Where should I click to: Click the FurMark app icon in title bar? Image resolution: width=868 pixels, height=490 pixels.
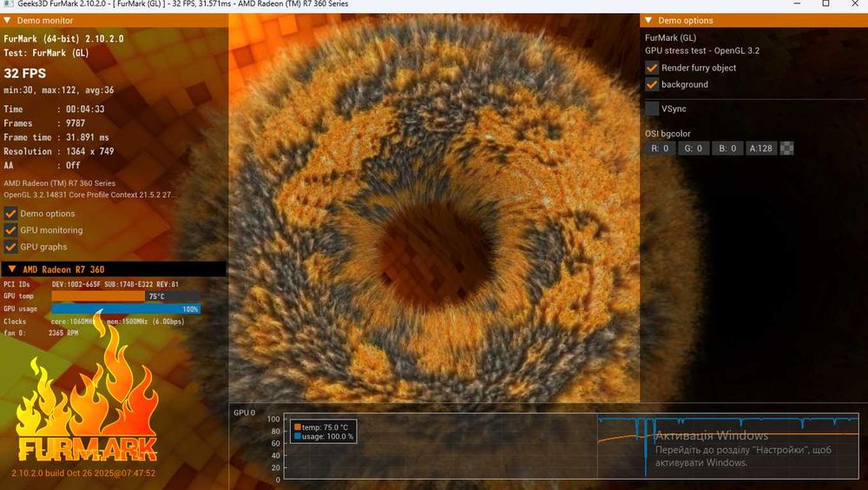[x=8, y=3]
